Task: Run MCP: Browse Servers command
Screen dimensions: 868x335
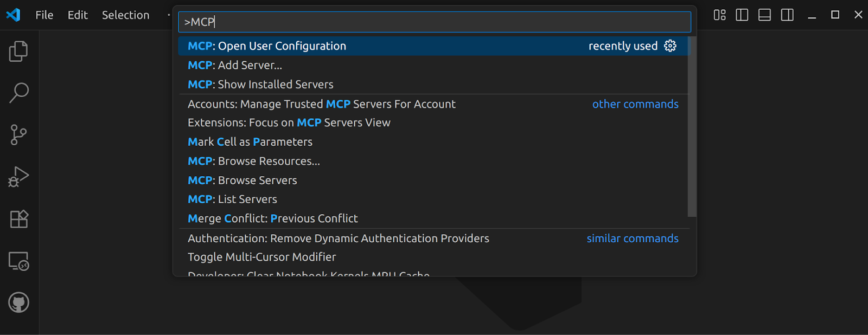Action: click(x=433, y=181)
